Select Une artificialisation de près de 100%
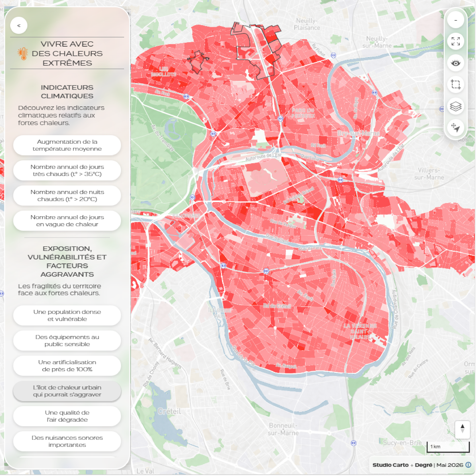 (67, 366)
